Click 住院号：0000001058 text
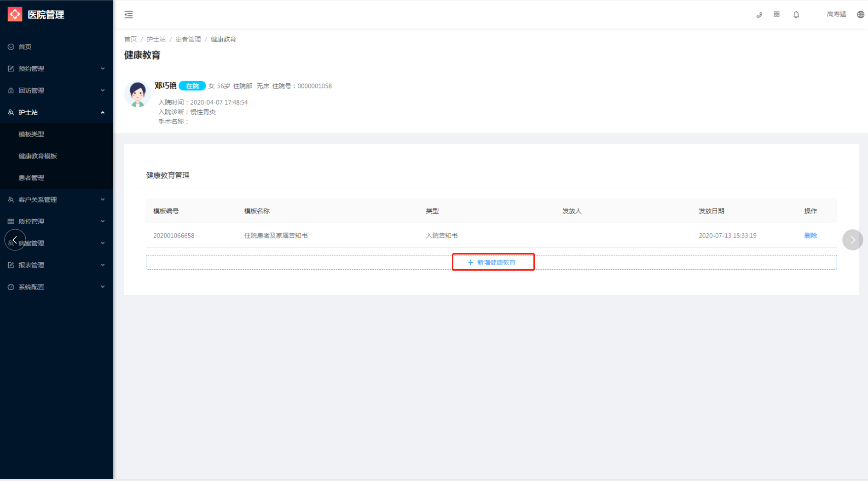Image resolution: width=868 pixels, height=481 pixels. pyautogui.click(x=302, y=86)
